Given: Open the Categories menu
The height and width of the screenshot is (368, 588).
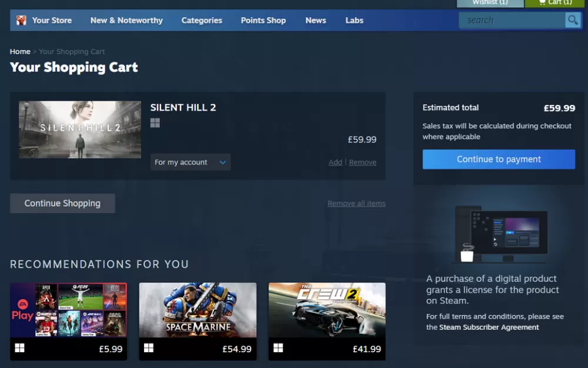Looking at the screenshot, I should 202,20.
